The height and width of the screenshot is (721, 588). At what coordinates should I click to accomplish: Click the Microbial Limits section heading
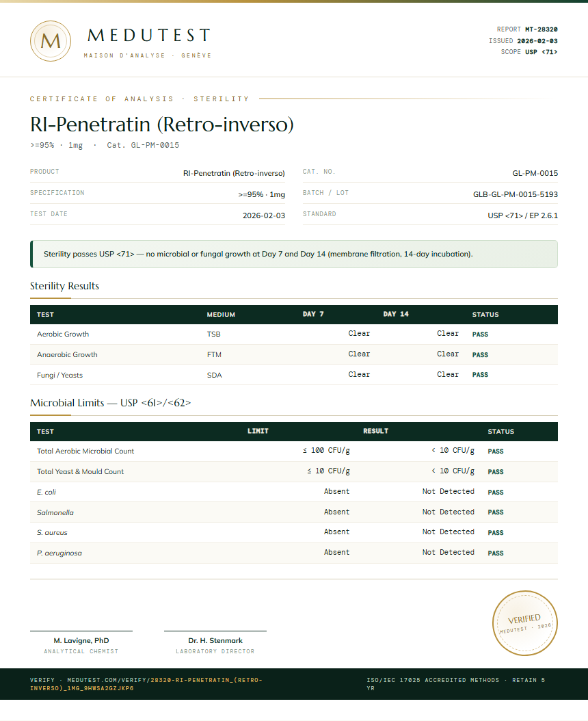(x=110, y=403)
